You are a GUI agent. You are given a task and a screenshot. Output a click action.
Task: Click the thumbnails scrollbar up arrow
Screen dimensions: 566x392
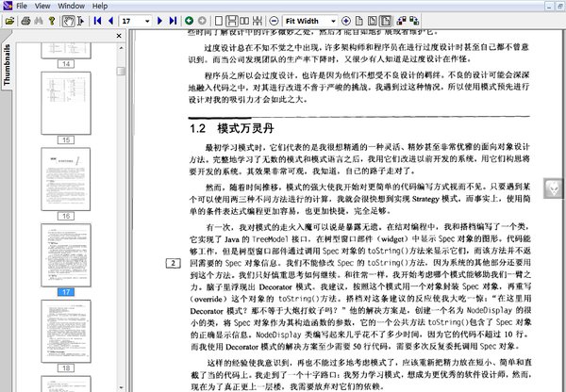pyautogui.click(x=121, y=48)
